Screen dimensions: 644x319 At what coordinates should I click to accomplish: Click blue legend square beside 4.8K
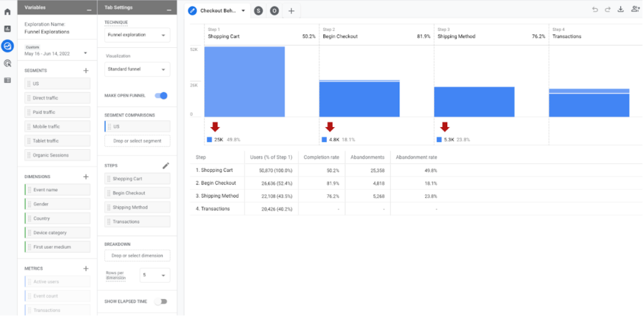[x=325, y=140]
